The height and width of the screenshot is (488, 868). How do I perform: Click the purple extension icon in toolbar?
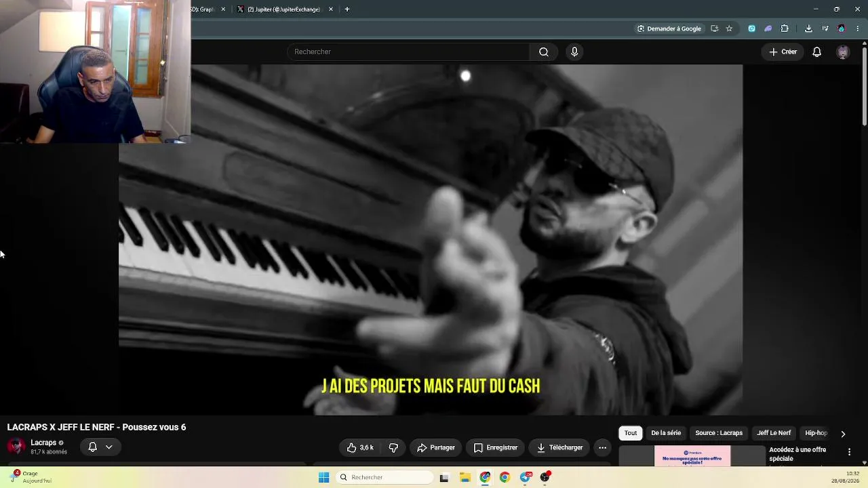768,28
